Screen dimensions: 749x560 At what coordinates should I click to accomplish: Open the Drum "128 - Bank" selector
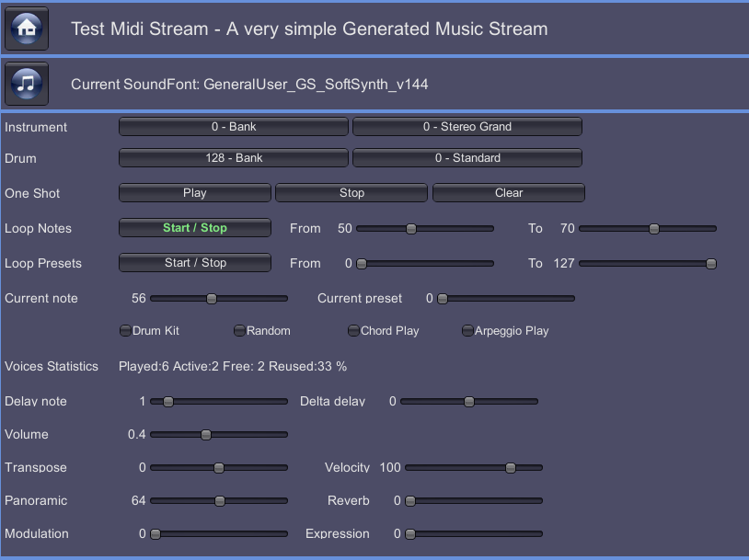(x=234, y=158)
